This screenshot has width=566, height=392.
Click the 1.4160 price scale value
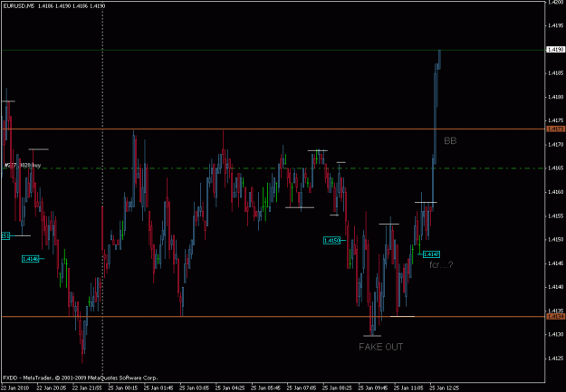point(555,192)
